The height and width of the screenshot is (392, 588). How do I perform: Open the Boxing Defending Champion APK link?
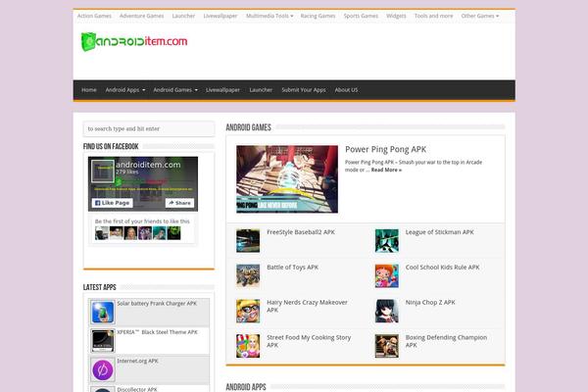(446, 341)
